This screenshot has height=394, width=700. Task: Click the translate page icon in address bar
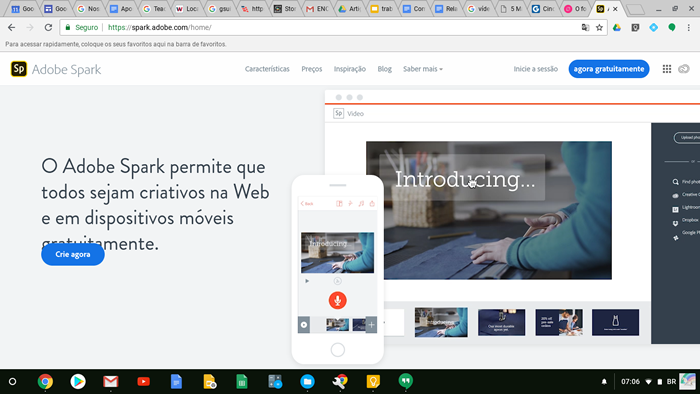click(585, 28)
